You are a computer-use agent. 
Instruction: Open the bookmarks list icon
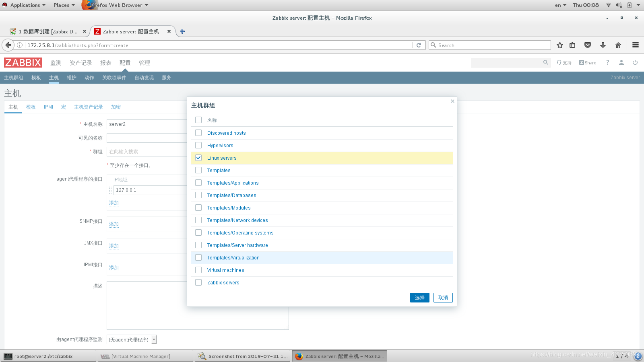(x=572, y=45)
